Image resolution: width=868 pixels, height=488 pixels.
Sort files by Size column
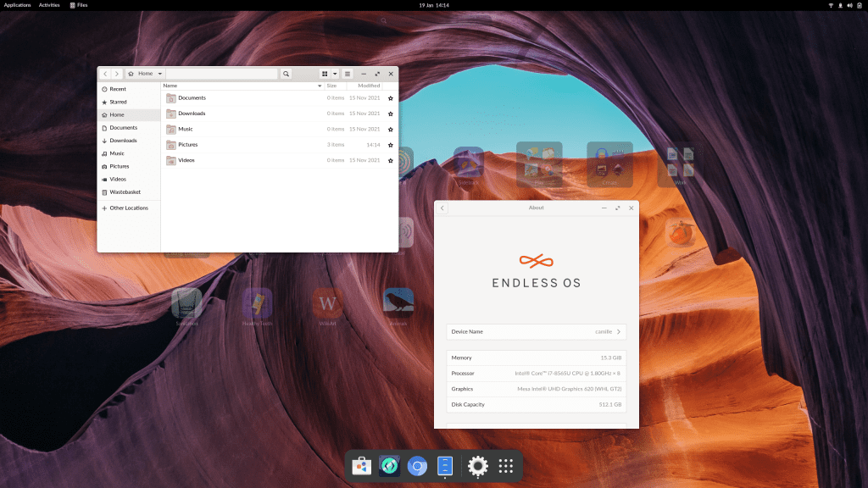tap(336, 86)
